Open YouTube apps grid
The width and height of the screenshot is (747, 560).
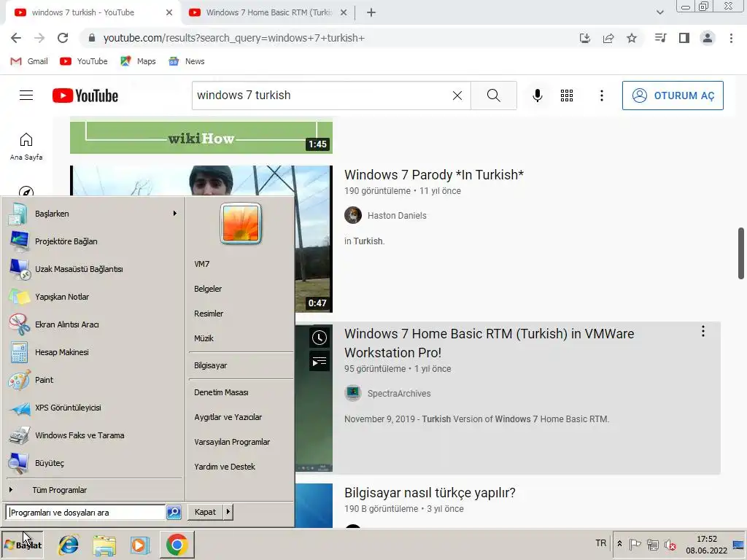[567, 96]
